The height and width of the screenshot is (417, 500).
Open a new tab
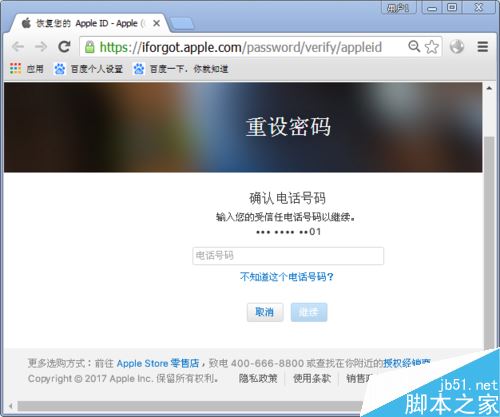click(x=181, y=24)
